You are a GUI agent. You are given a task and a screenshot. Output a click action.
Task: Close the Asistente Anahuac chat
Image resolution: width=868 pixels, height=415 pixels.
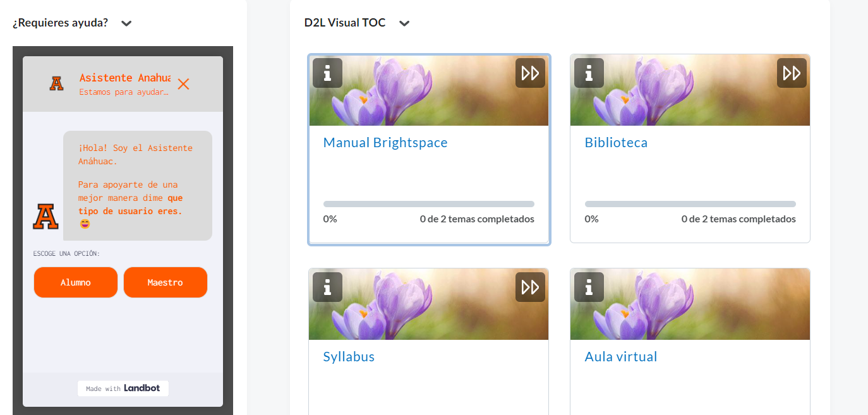pos(183,84)
